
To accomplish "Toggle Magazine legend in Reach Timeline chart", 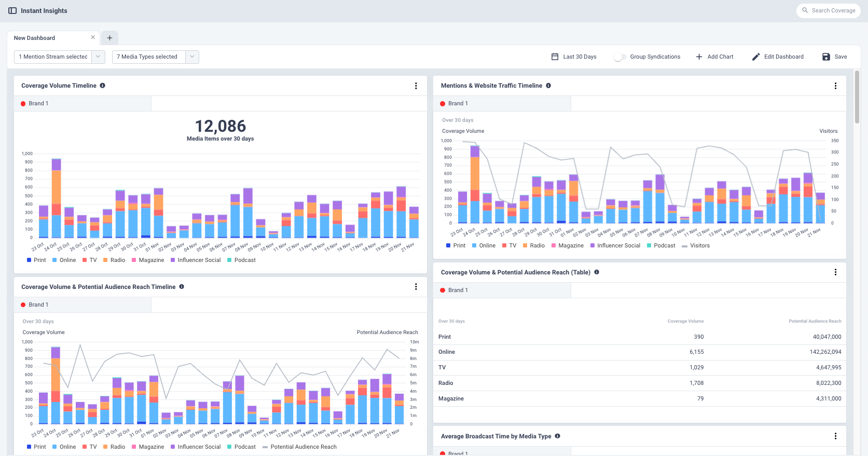I will [148, 447].
